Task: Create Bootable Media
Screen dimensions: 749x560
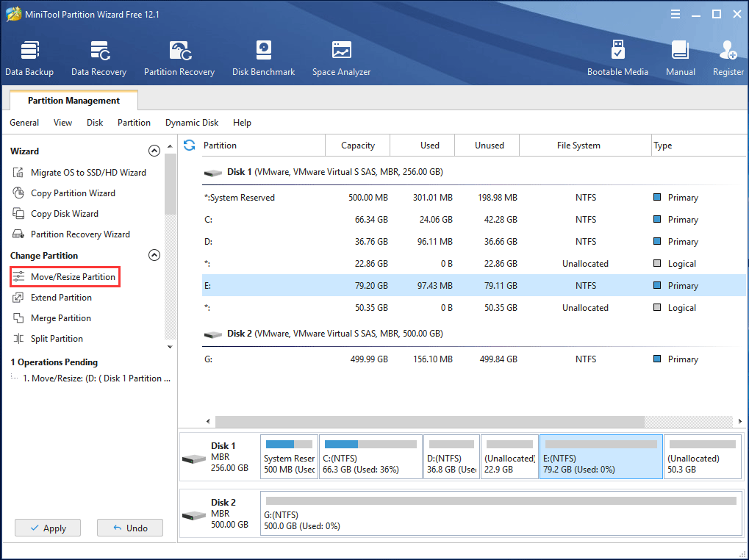Action: click(x=617, y=59)
